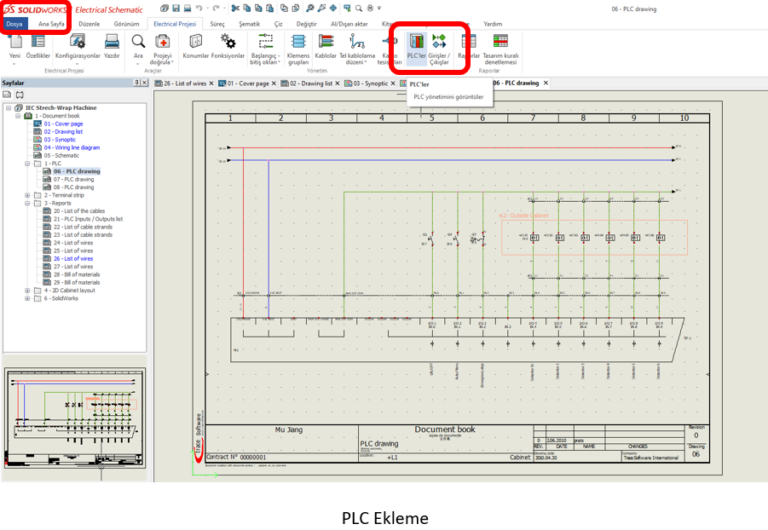Open the PLC'ler manager icon

[415, 44]
